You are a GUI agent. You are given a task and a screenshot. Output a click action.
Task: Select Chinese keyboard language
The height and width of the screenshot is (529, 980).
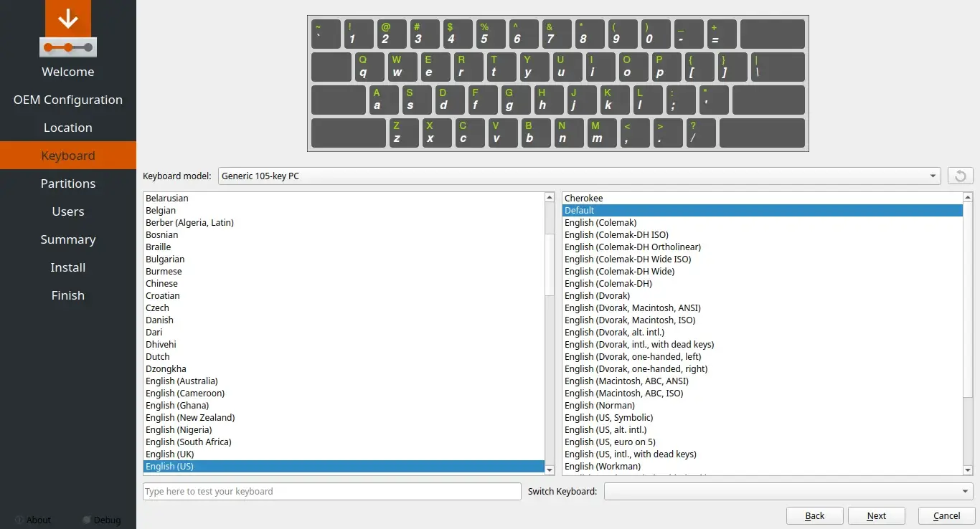344,283
